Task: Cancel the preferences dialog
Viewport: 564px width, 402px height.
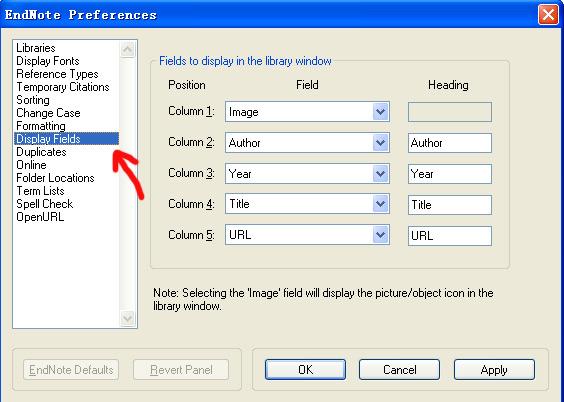Action: [399, 369]
